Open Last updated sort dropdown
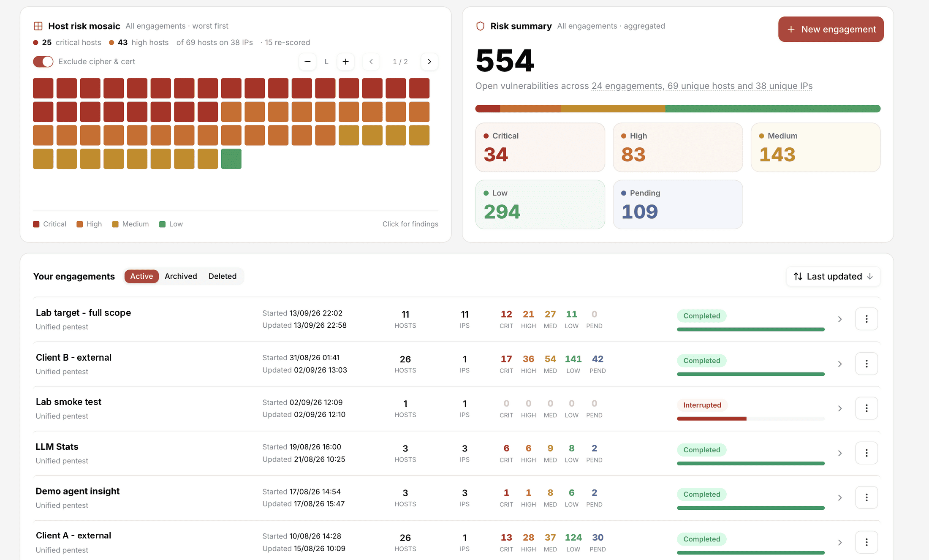The image size is (929, 560). point(833,277)
